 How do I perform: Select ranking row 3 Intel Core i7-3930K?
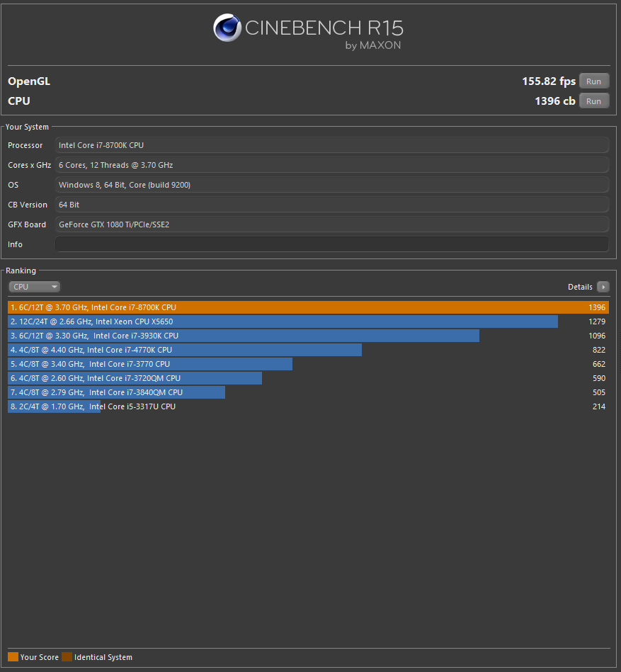pyautogui.click(x=308, y=336)
